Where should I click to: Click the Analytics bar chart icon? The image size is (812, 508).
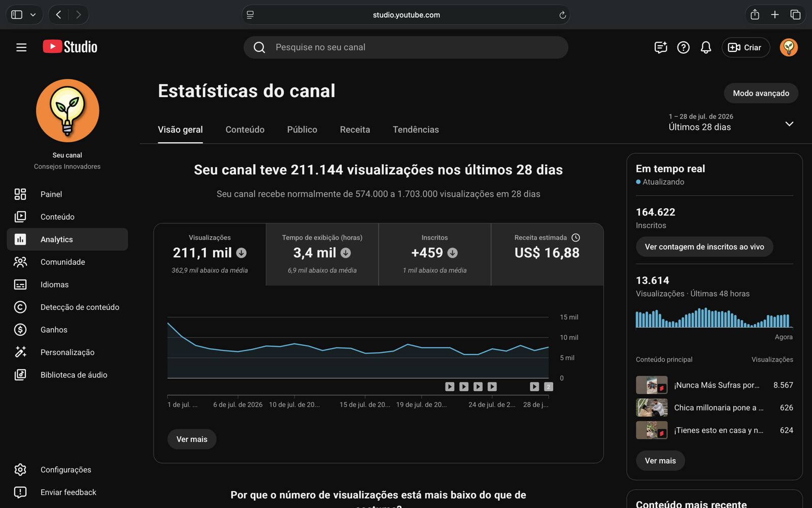[20, 239]
